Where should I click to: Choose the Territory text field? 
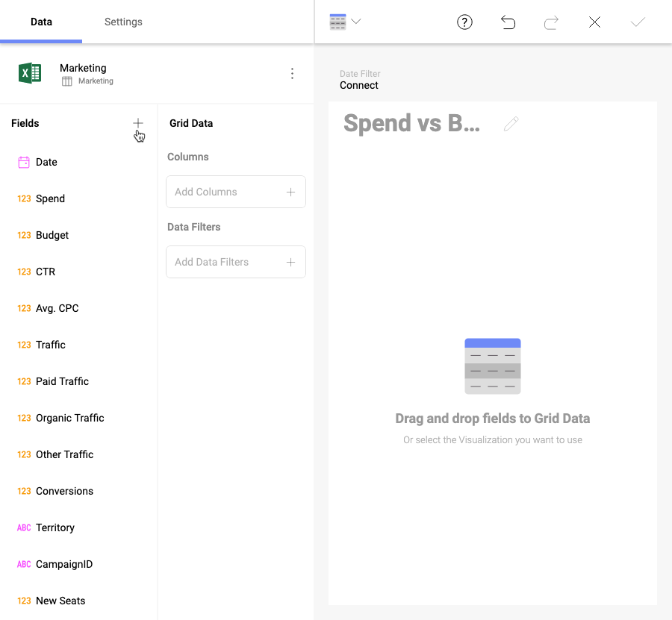tap(55, 527)
